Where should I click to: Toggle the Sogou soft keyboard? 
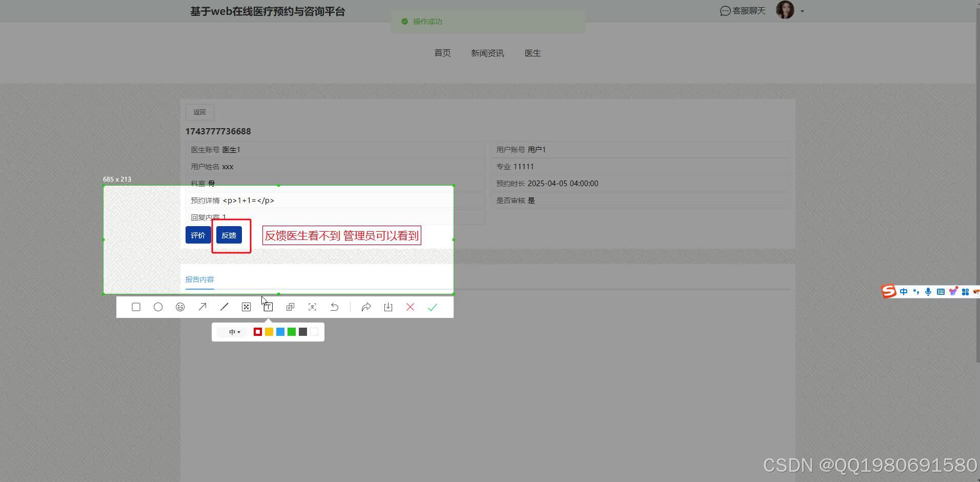pyautogui.click(x=941, y=291)
